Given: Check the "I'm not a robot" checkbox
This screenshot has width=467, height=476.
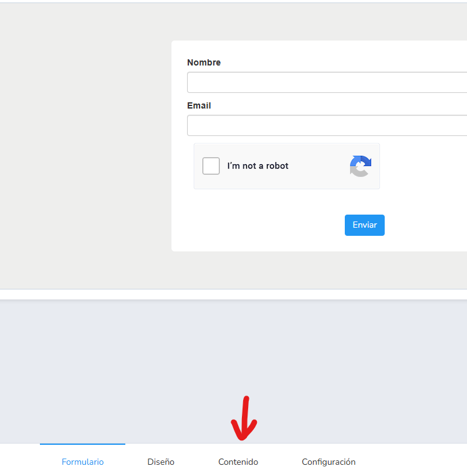Looking at the screenshot, I should point(211,166).
